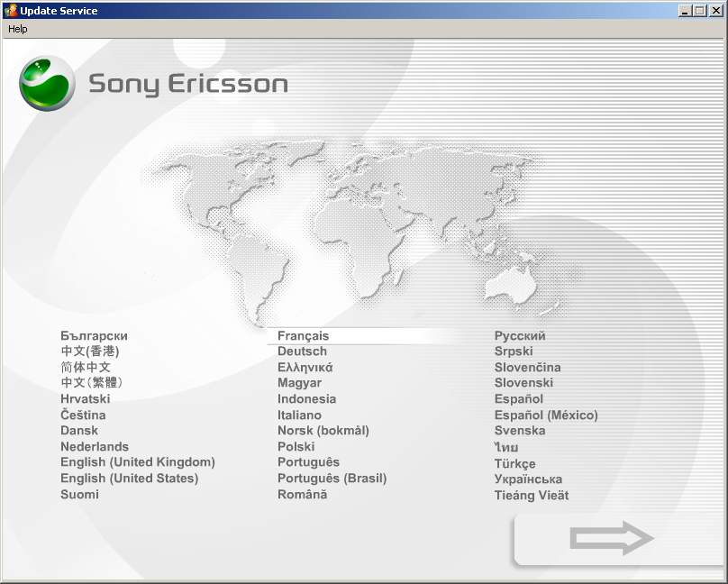Screen dimensions: 728x584
Task: Choose Română language
Action: pyautogui.click(x=302, y=494)
